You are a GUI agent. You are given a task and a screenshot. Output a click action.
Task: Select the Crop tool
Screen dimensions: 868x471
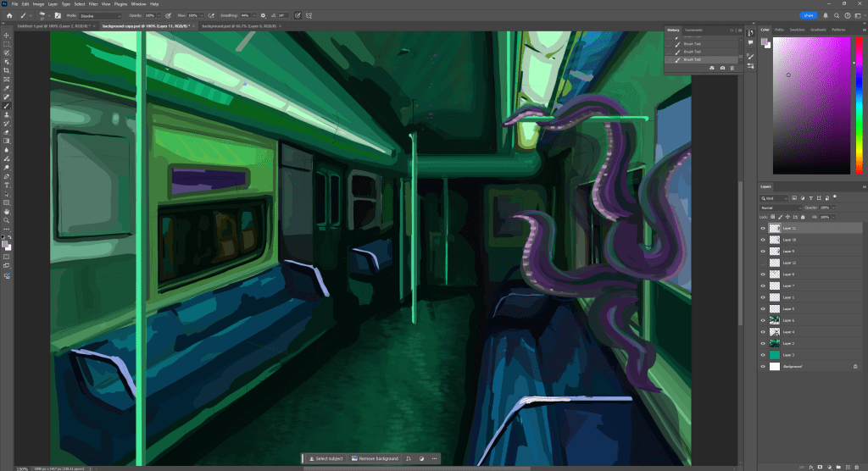tap(7, 70)
